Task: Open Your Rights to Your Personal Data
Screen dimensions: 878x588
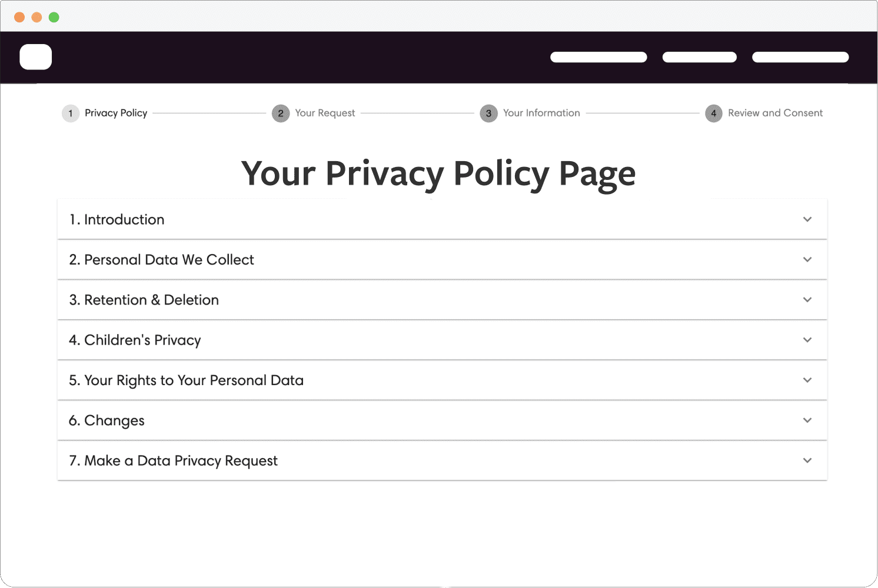Action: click(443, 380)
